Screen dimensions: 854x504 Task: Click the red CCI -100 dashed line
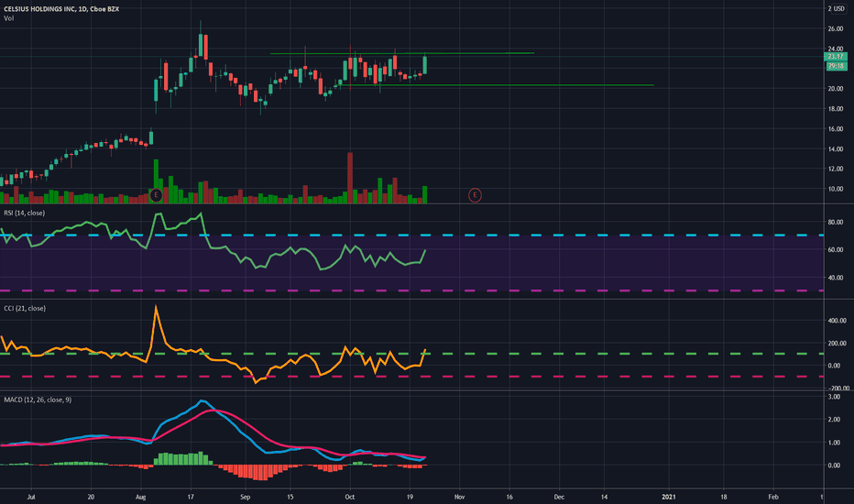[411, 377]
